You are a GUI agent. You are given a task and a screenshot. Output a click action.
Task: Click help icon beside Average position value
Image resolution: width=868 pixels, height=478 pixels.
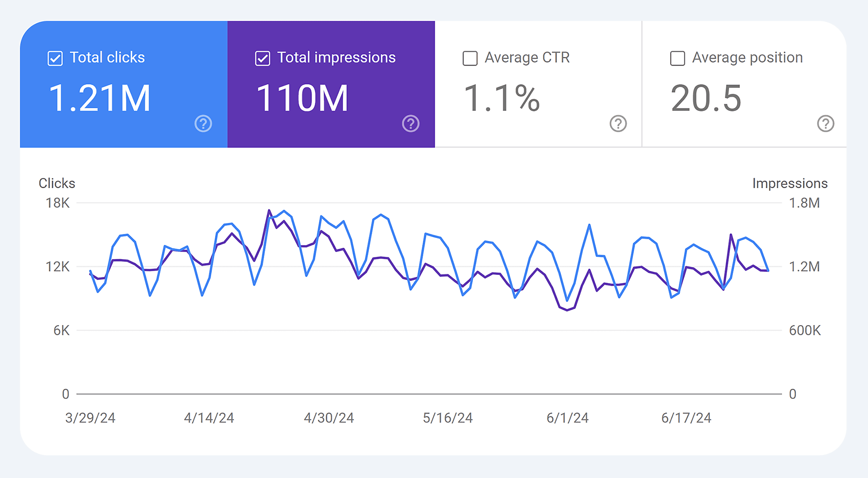(826, 123)
